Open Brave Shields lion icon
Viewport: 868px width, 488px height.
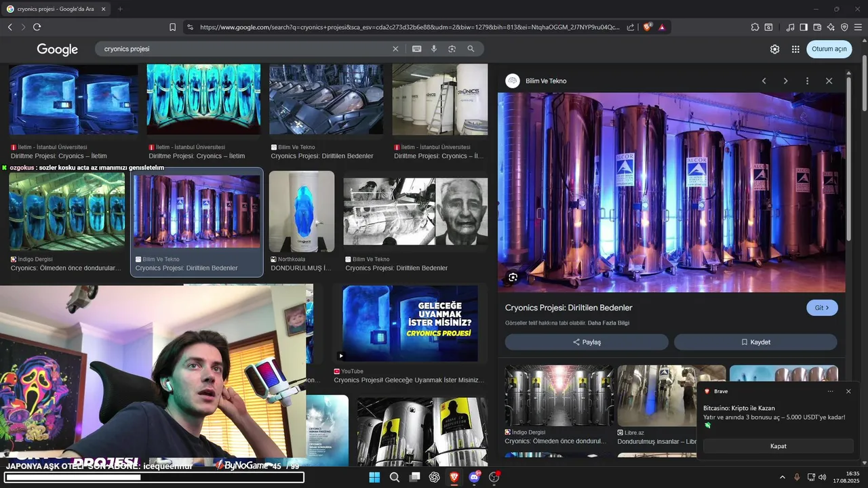click(647, 27)
